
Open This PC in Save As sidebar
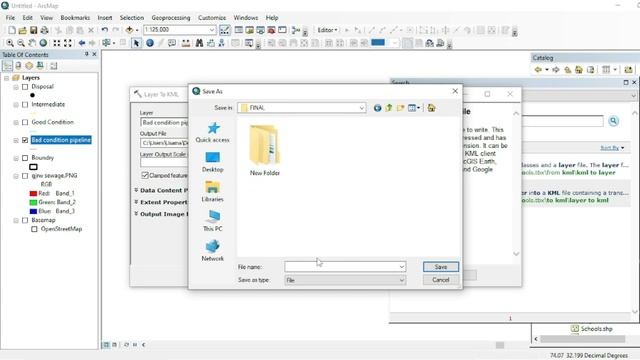(213, 221)
